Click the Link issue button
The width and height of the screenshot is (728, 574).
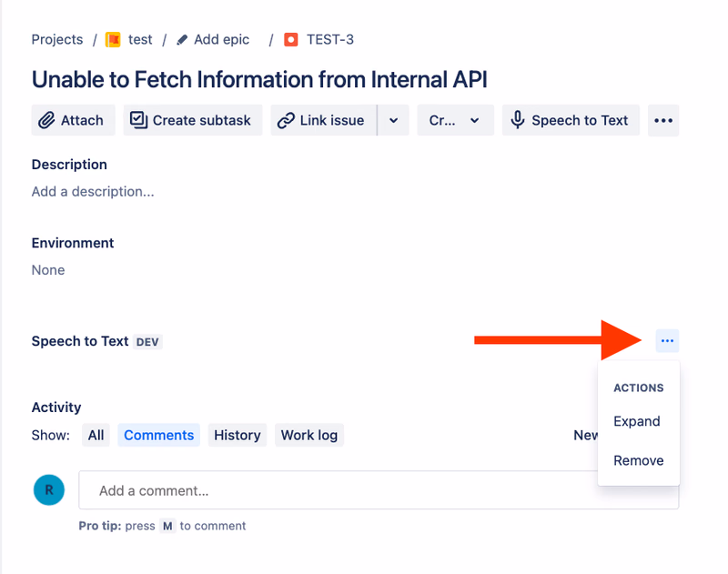pyautogui.click(x=324, y=120)
